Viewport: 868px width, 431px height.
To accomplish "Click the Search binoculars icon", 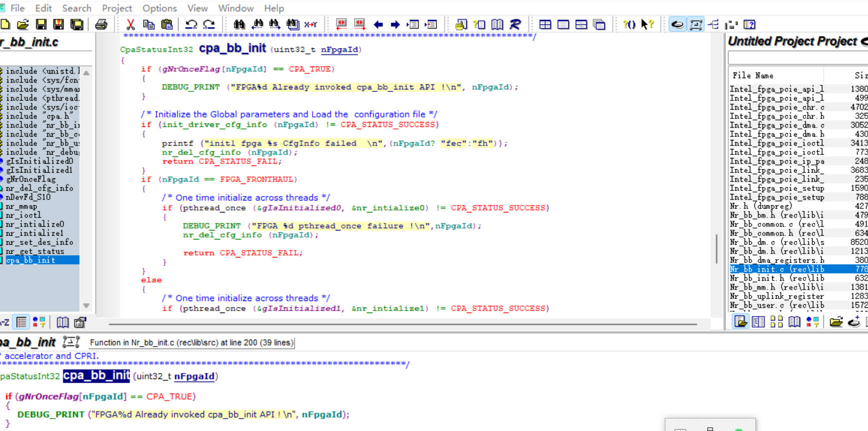I will (x=239, y=24).
